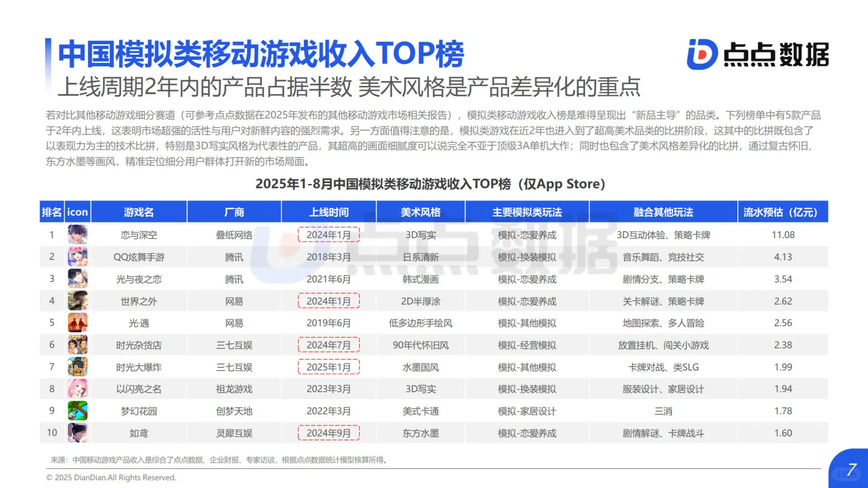Select the 游戏名 column header
The width and height of the screenshot is (868, 488).
point(138,211)
